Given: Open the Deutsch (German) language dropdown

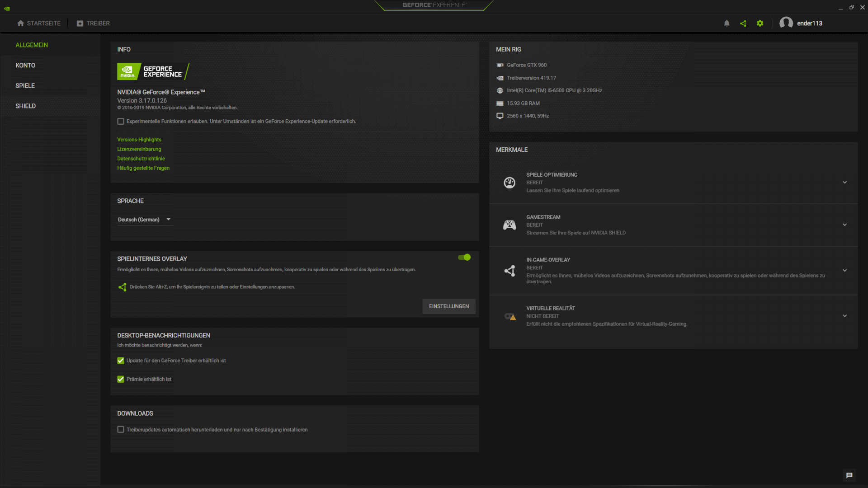Looking at the screenshot, I should [145, 220].
